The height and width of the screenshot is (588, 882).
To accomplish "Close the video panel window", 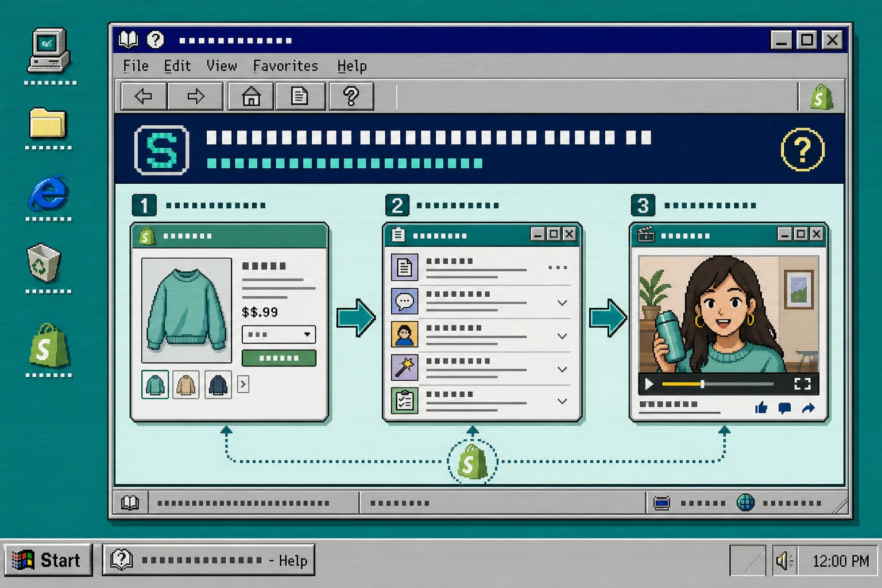I will pyautogui.click(x=816, y=234).
